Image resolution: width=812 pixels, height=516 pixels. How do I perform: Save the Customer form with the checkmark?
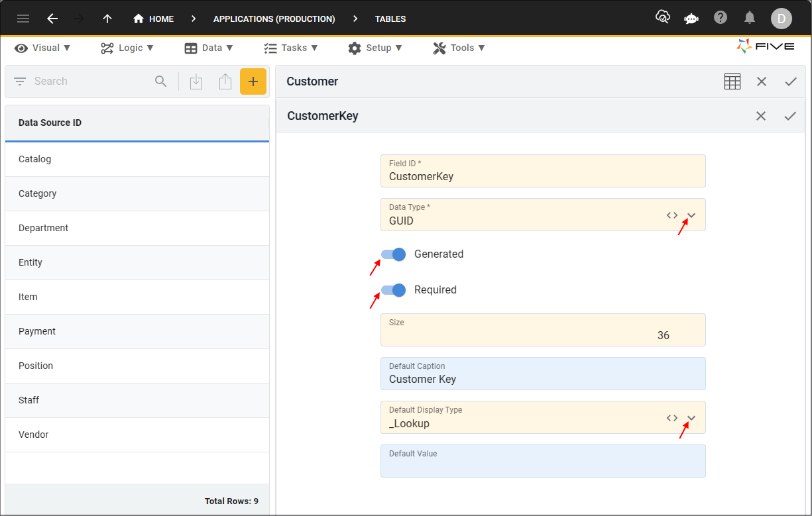point(791,81)
